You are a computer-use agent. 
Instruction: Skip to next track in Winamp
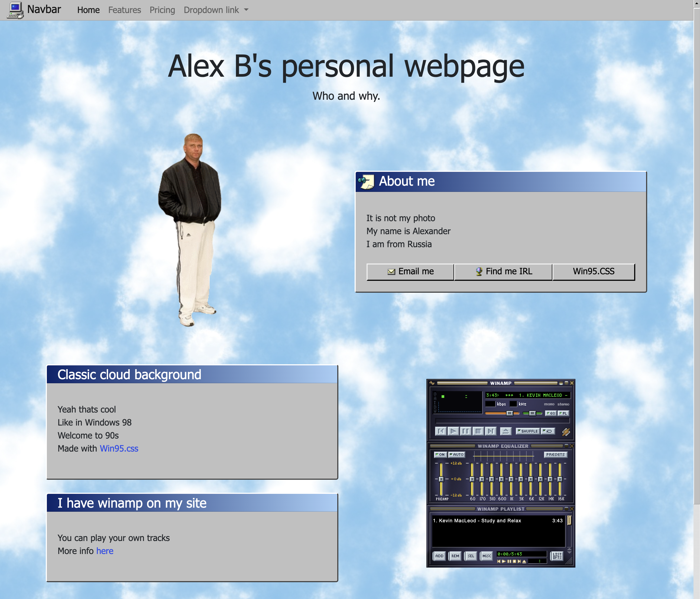(491, 431)
